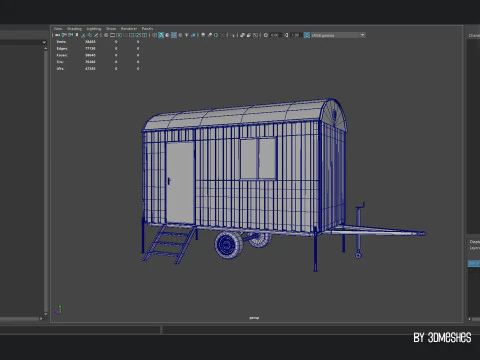This screenshot has height=360, width=480.
Task: Click the UVs count in the HUD
Action: [90, 68]
